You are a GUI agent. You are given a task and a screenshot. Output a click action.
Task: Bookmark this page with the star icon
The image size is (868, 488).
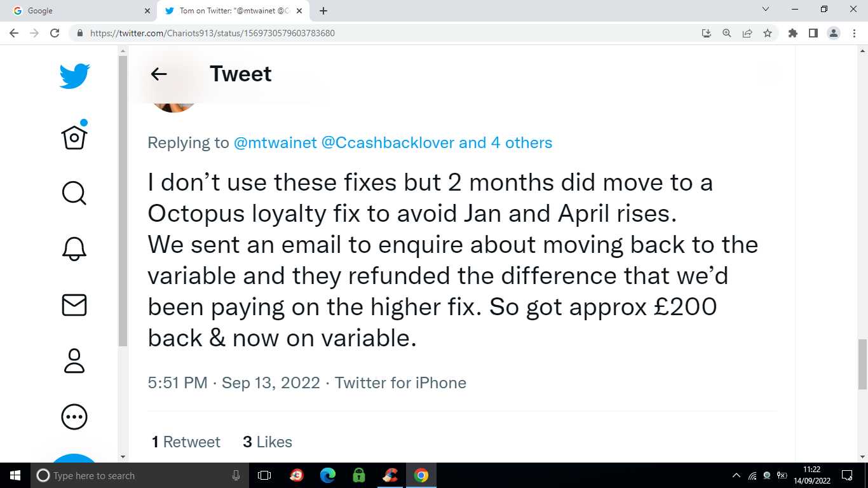[768, 33]
